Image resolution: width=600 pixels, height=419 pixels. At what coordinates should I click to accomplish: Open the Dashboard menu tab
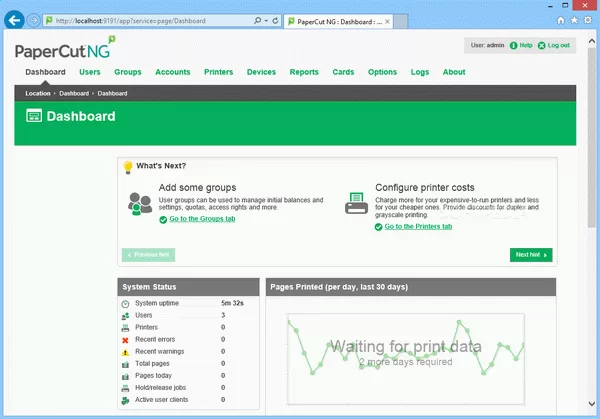tap(45, 72)
